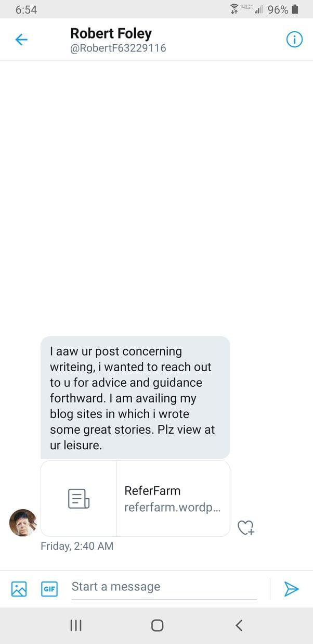Tap the battery indicator in status bar

click(295, 9)
